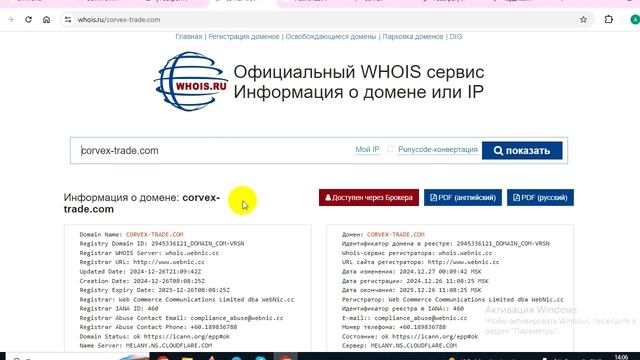Image resolution: width=640 pixels, height=360 pixels.
Task: Click the Мой IP link
Action: pyautogui.click(x=367, y=149)
